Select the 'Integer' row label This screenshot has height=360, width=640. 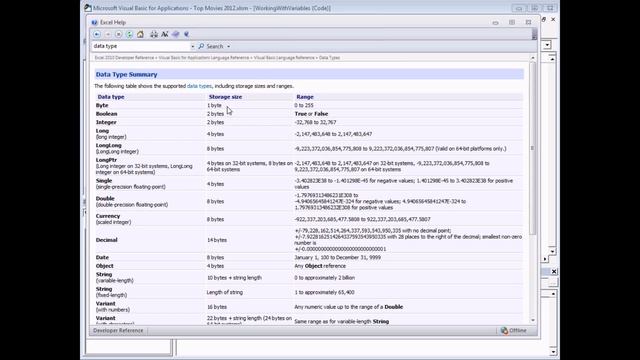(x=106, y=122)
